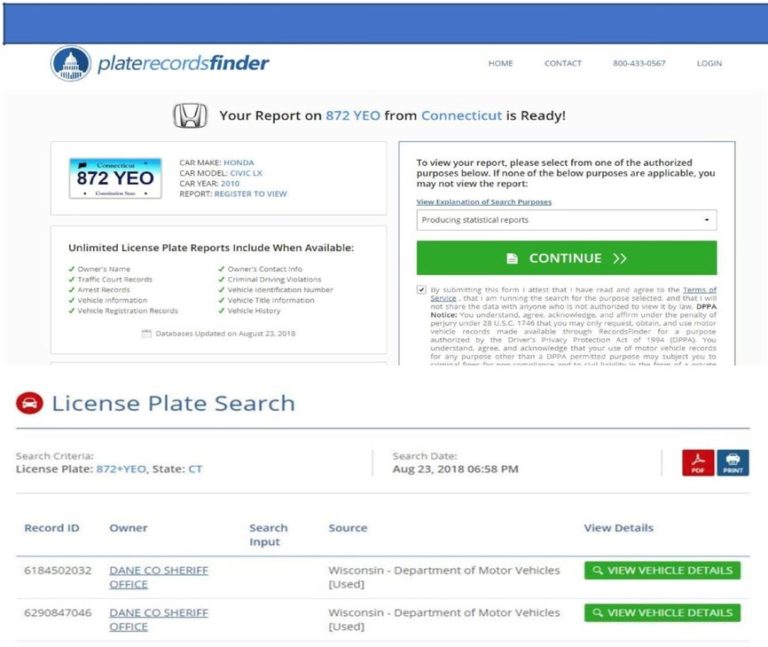Click the Honda logo icon
The image size is (768, 647).
click(x=190, y=116)
